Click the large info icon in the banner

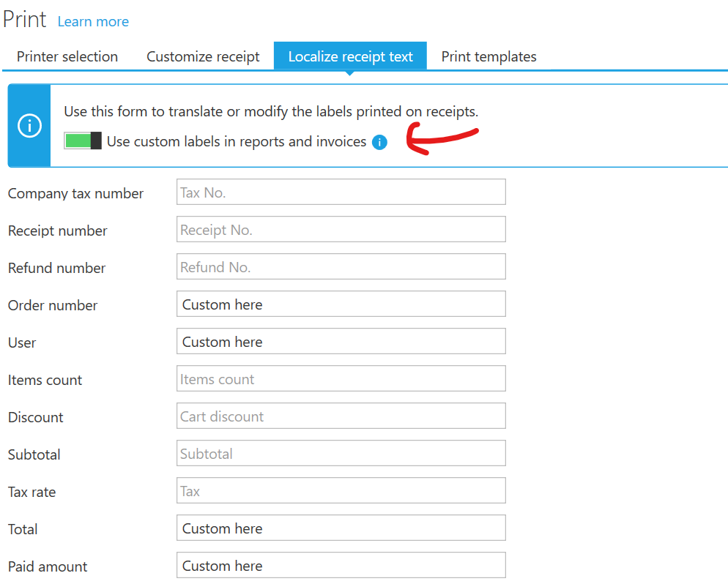(29, 126)
